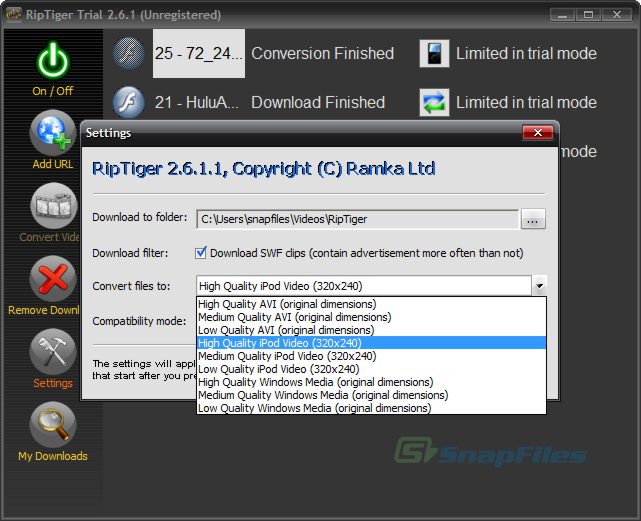Click Limited in trial mode in first row

pos(526,53)
